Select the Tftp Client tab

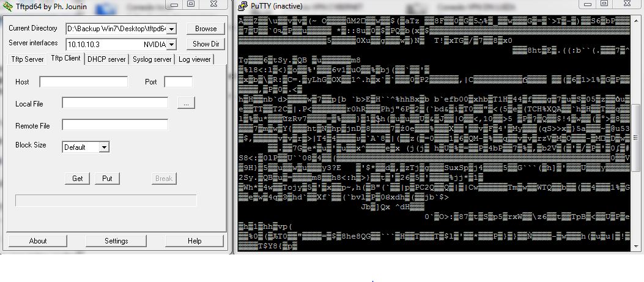(65, 58)
